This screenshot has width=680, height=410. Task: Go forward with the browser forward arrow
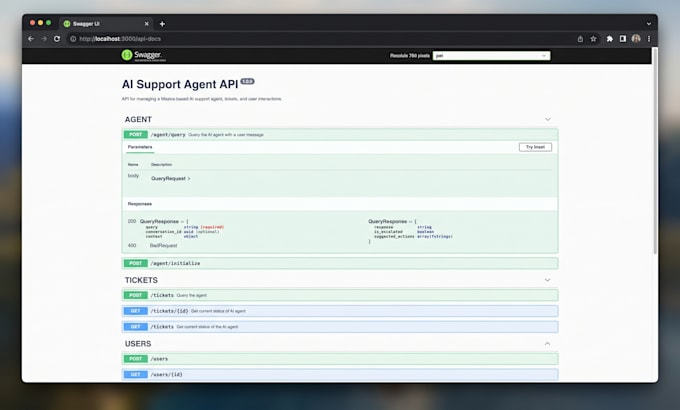pyautogui.click(x=44, y=39)
